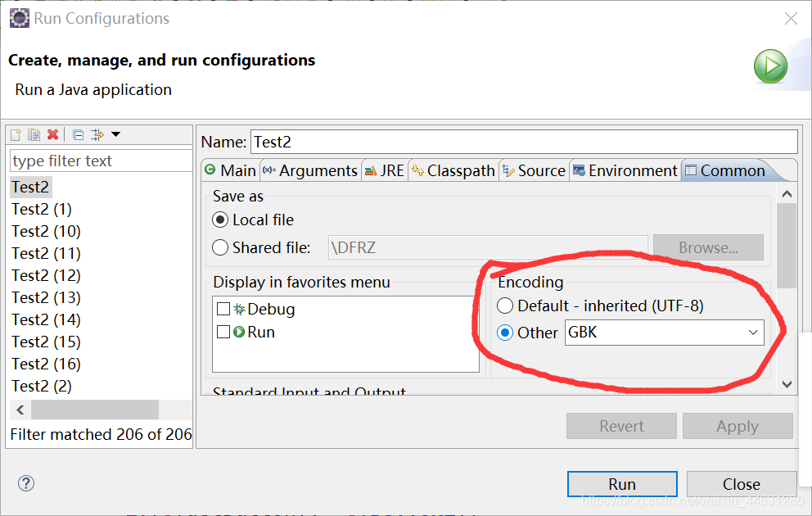Screen dimensions: 812x516
Task: Select the Other encoding radio button
Action: point(505,333)
